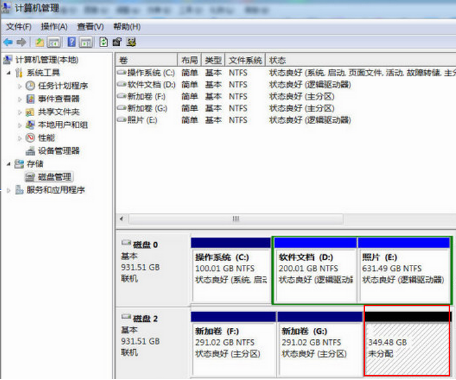Expand the 共享文件夹 node arrow
Screen dimensions: 456x380
19,112
